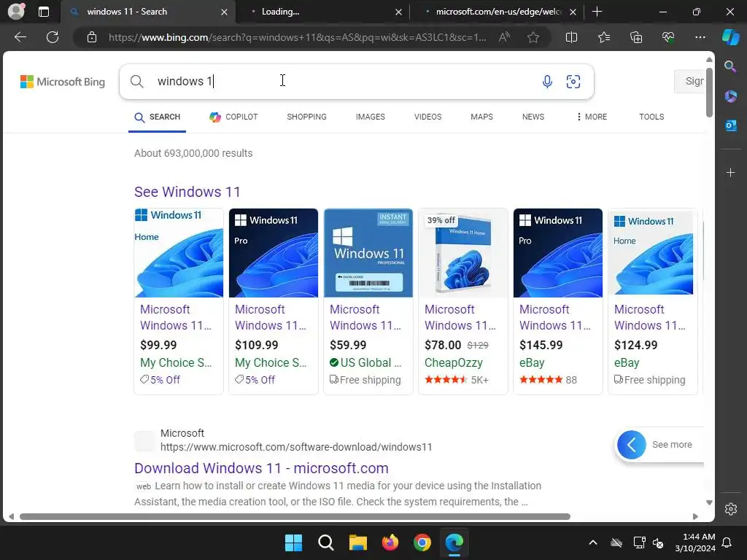Open the tab actions menu icon

[44, 12]
